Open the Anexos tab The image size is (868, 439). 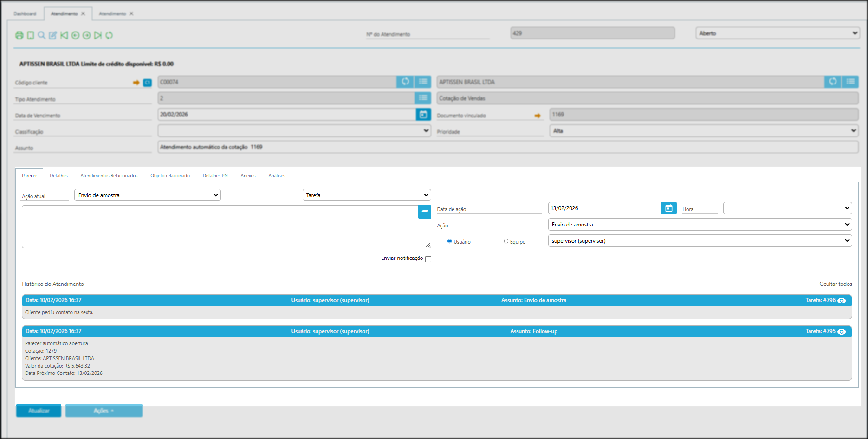point(248,176)
